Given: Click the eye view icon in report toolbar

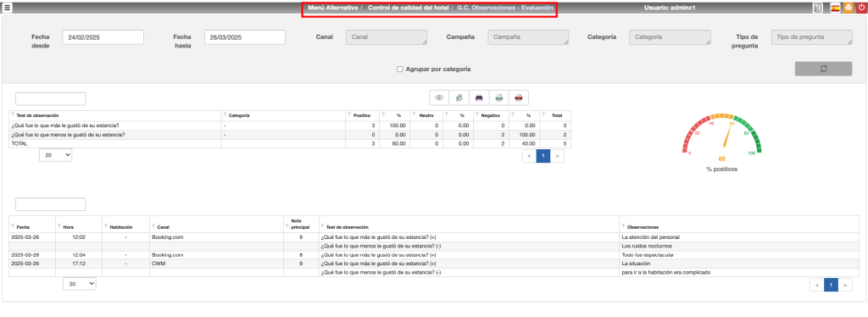Looking at the screenshot, I should coord(440,97).
